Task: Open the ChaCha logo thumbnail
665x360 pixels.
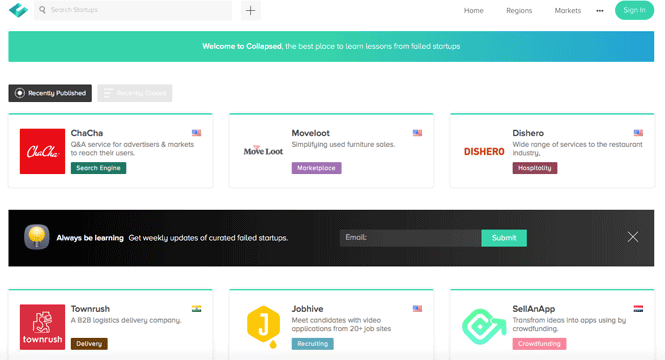Action: pos(42,151)
